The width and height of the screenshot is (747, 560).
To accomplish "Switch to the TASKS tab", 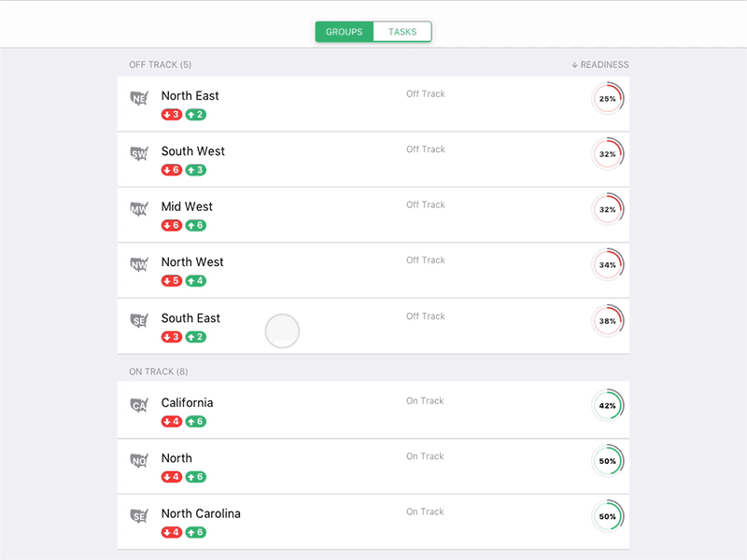I will pos(402,31).
